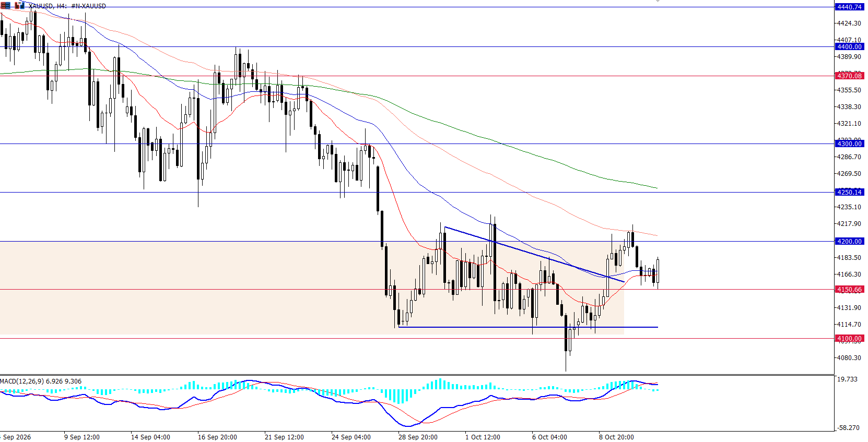Image resolution: width=868 pixels, height=442 pixels.
Task: Click the chart shift marker at top
Action: [658, 2]
